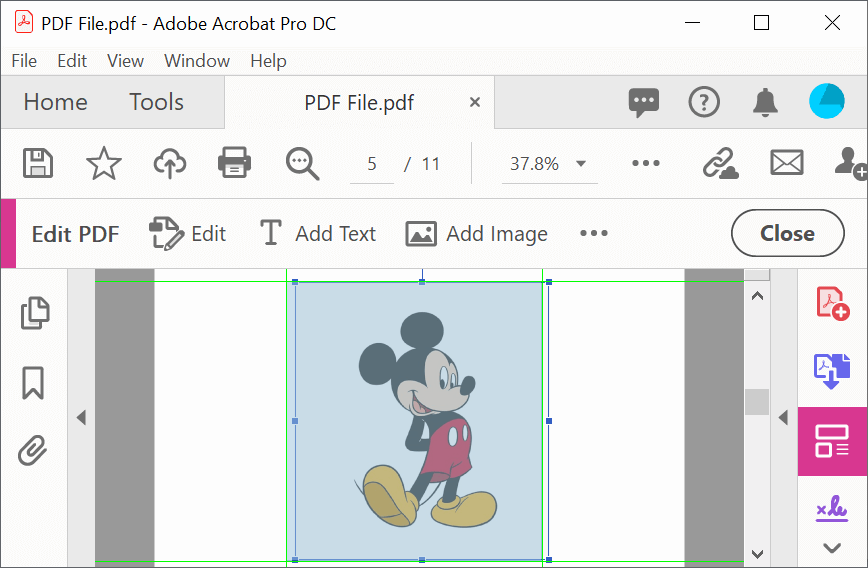
Task: Open the Edit menu
Action: (72, 61)
